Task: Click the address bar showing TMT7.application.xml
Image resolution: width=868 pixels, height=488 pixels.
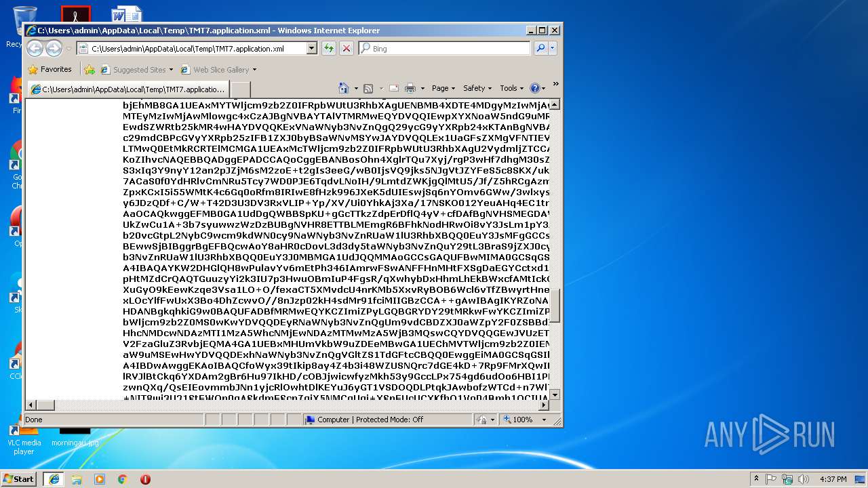Action: pos(191,48)
